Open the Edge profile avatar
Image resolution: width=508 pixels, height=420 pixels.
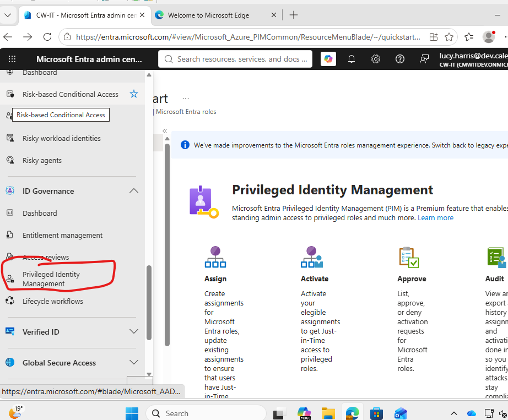tap(489, 36)
